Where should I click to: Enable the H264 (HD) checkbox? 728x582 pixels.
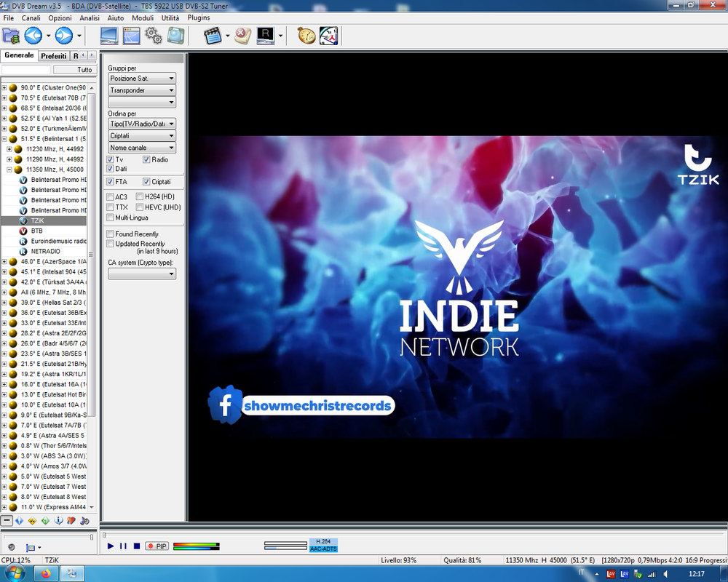tap(139, 196)
